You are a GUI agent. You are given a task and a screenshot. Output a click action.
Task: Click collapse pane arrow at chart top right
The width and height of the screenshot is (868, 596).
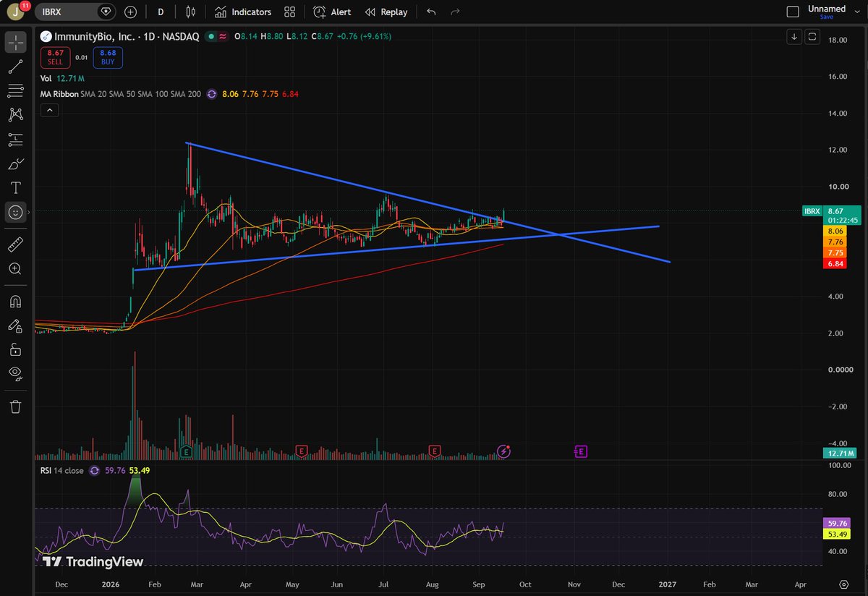pyautogui.click(x=794, y=36)
